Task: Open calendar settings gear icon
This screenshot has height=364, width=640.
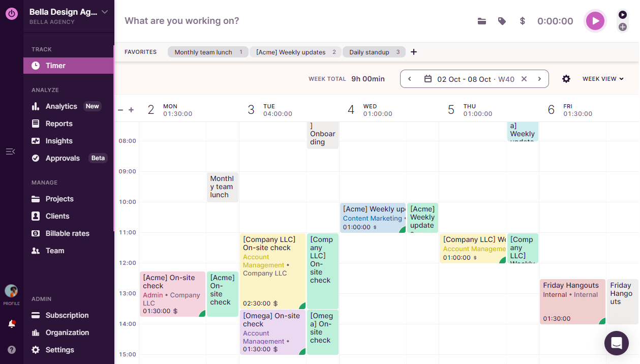Action: click(x=566, y=79)
